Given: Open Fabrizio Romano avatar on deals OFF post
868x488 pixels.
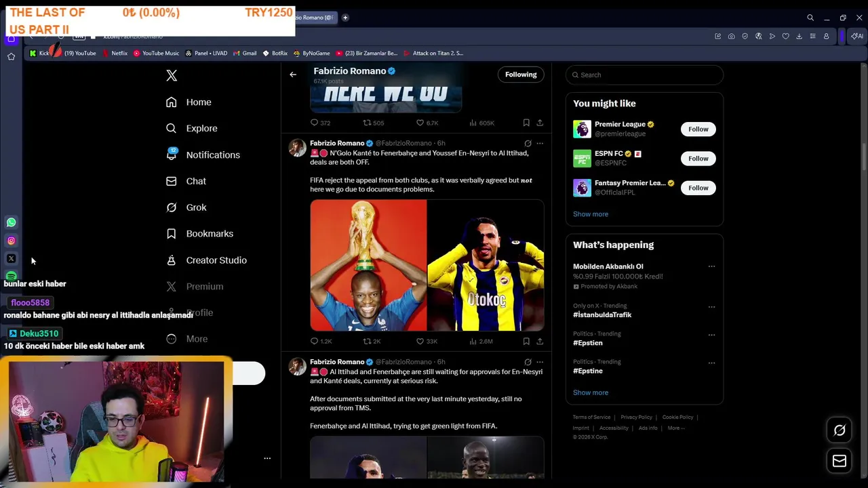Looking at the screenshot, I should 298,148.
